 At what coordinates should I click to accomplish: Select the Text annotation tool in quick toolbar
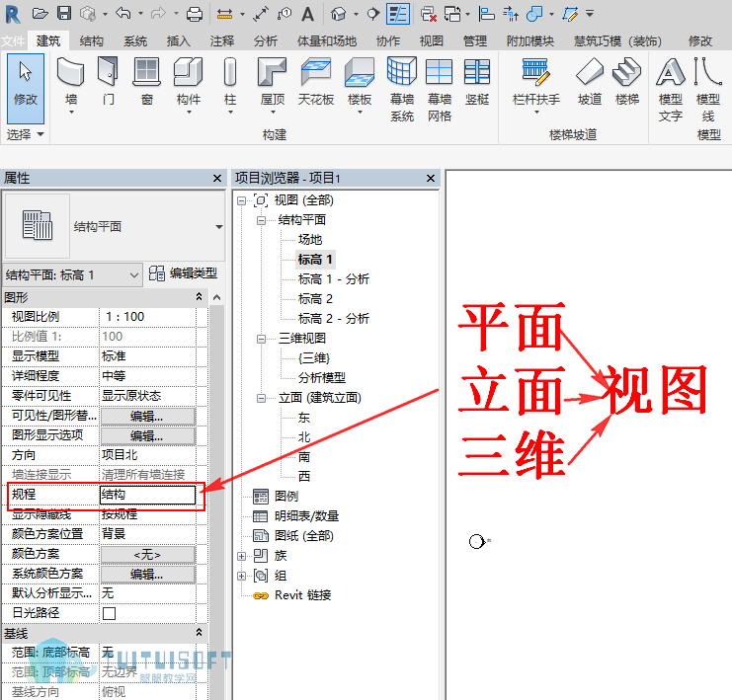click(307, 14)
